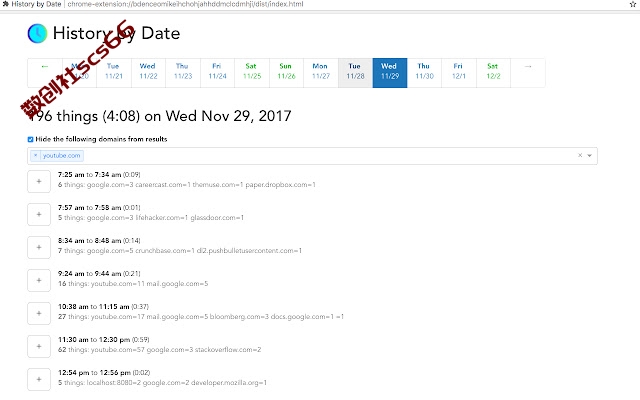640x400 pixels.
Task: Select the Sat 11/25 date tab
Action: click(x=252, y=73)
